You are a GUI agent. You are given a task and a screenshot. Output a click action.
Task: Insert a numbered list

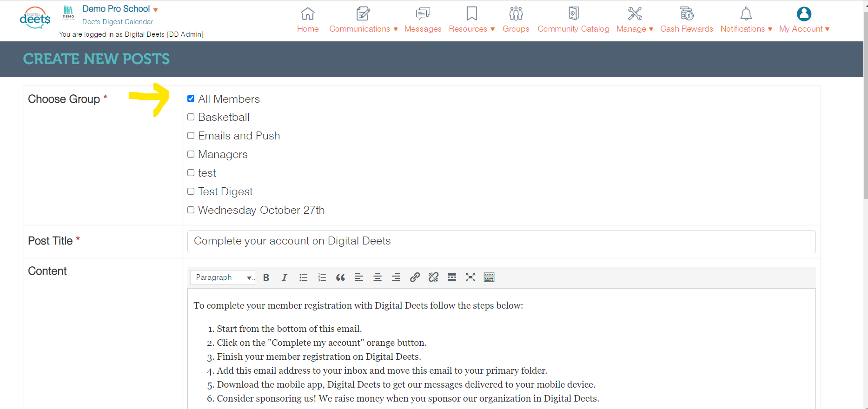(x=322, y=277)
